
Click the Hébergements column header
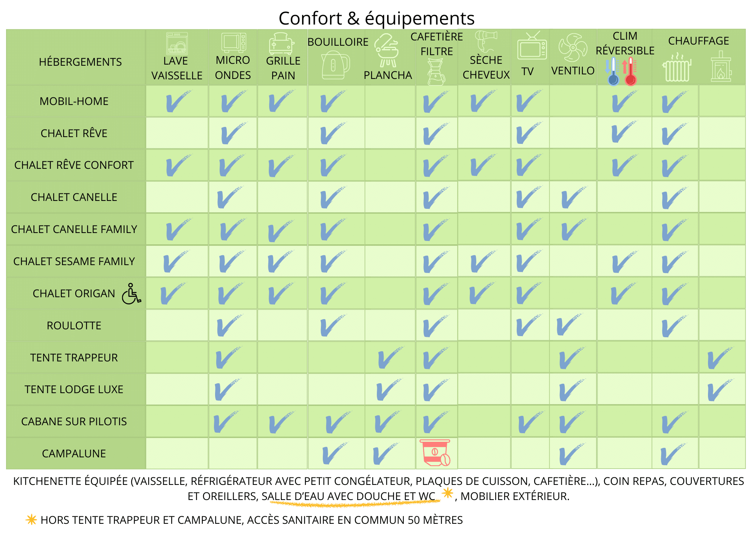(80, 62)
